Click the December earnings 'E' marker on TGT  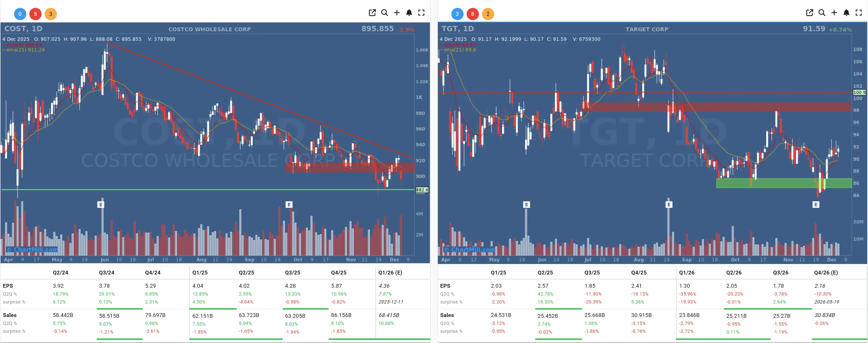816,204
